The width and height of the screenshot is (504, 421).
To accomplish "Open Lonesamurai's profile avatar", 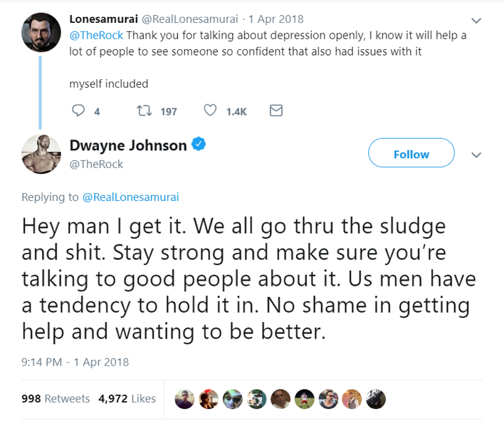I will click(40, 32).
